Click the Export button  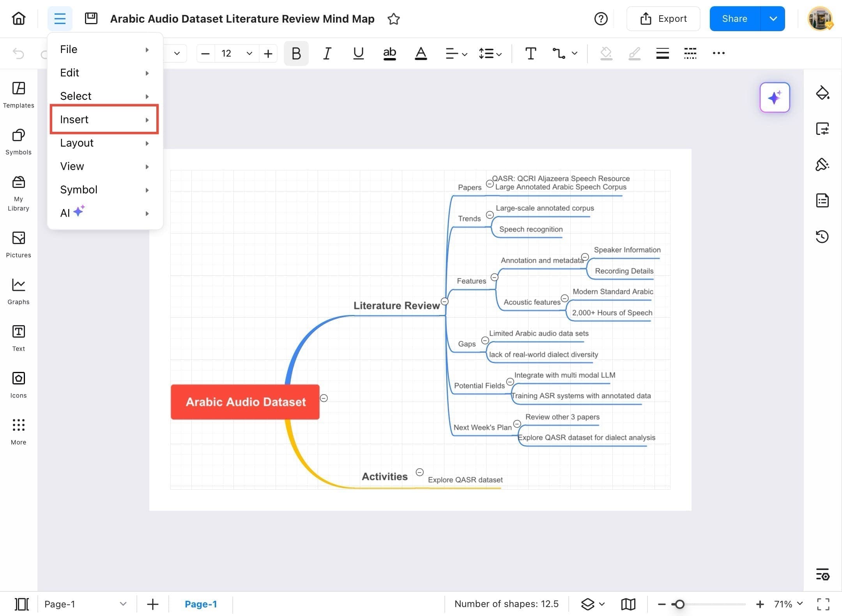click(x=663, y=19)
